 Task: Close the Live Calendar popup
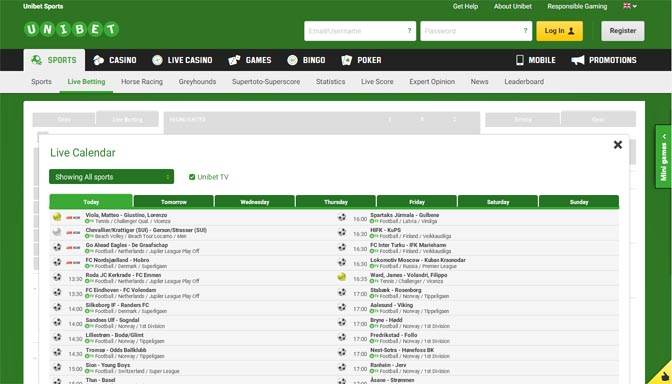pos(618,145)
